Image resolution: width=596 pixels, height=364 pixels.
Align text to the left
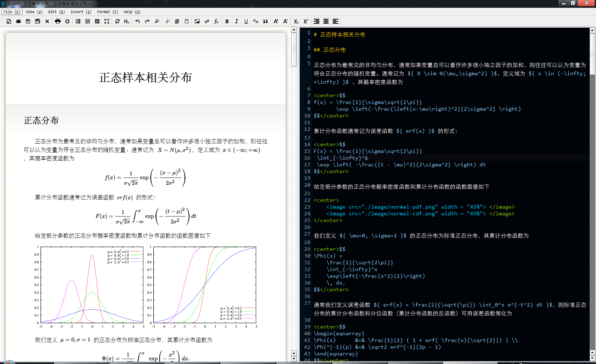point(336,21)
